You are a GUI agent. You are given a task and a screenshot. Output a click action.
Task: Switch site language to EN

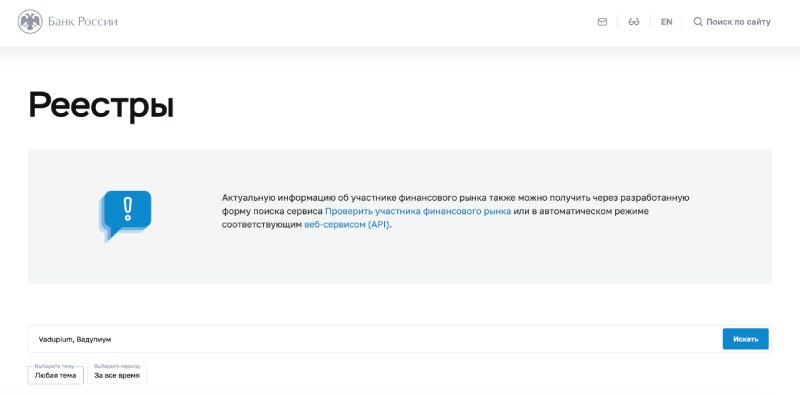tap(666, 22)
